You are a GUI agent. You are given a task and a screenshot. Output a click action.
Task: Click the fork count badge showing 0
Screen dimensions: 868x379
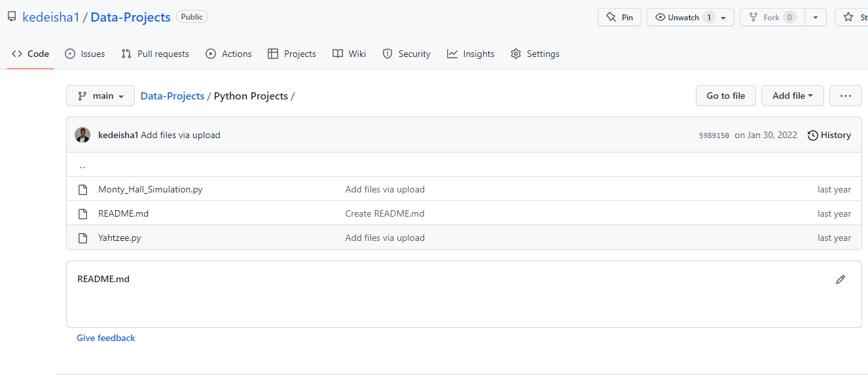[789, 17]
